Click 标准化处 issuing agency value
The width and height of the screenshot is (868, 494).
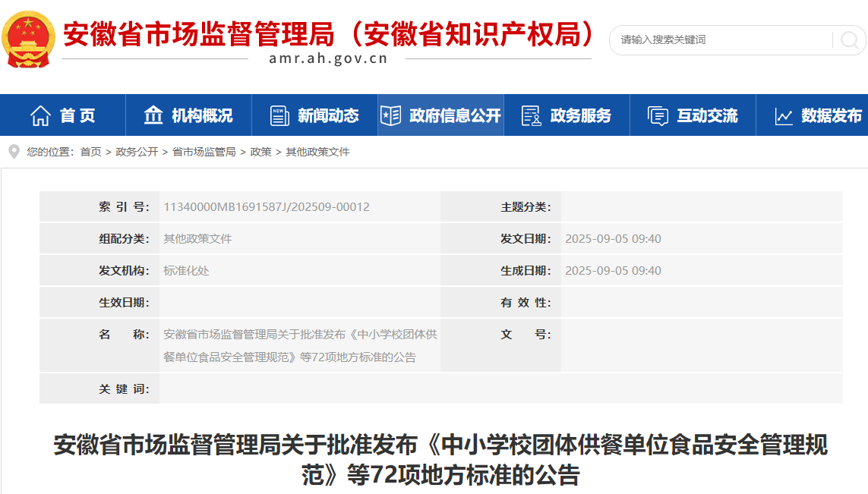[186, 270]
